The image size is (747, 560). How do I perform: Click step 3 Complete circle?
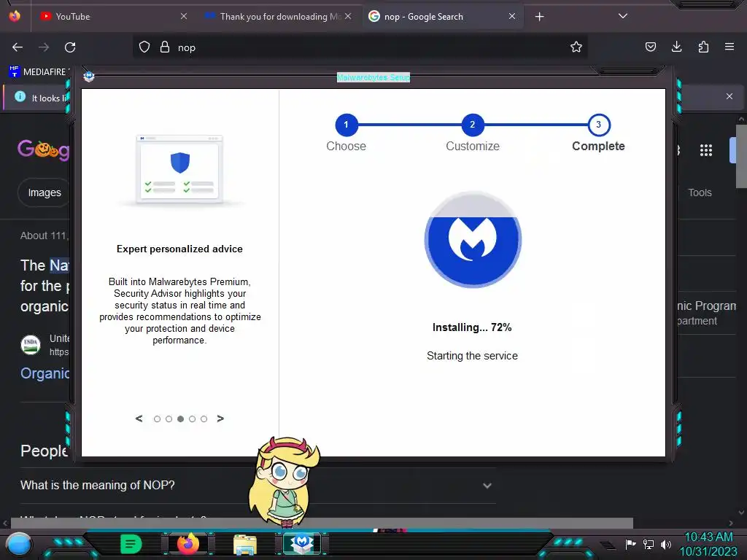pos(599,125)
